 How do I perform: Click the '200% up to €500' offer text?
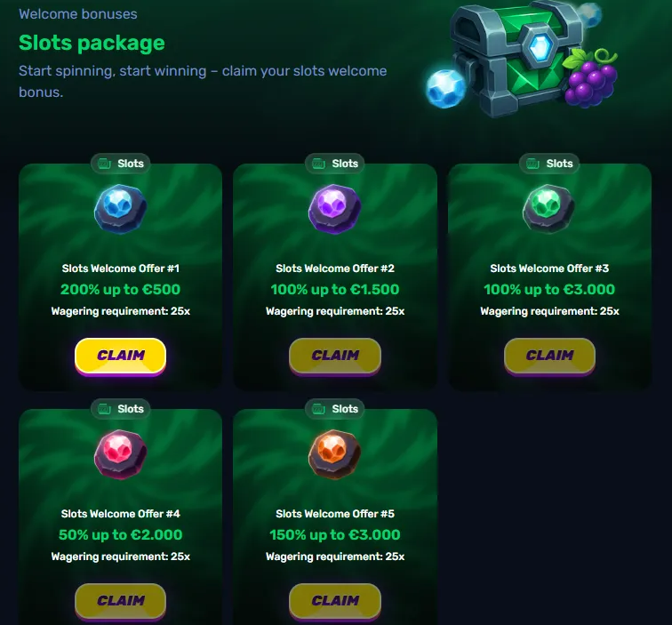pyautogui.click(x=120, y=289)
